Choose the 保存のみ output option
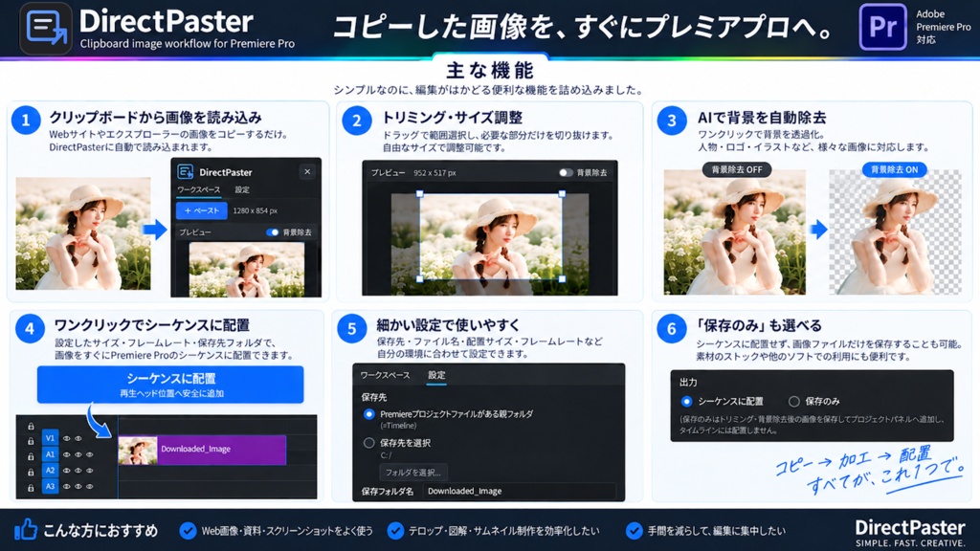 [x=793, y=401]
